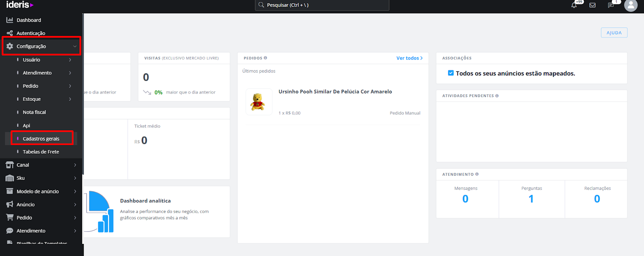Click the Atendimento speech bubble icon
Screen dimensions: 644x256
pos(10,231)
